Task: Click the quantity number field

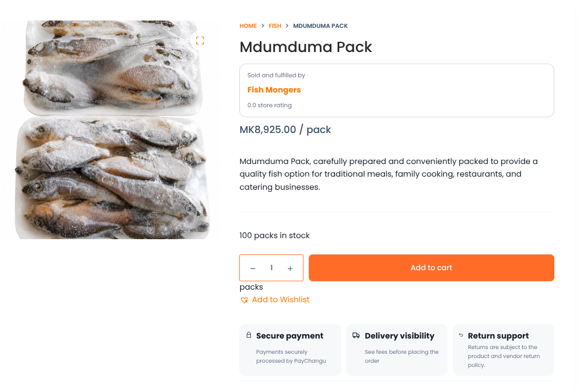Action: 271,268
